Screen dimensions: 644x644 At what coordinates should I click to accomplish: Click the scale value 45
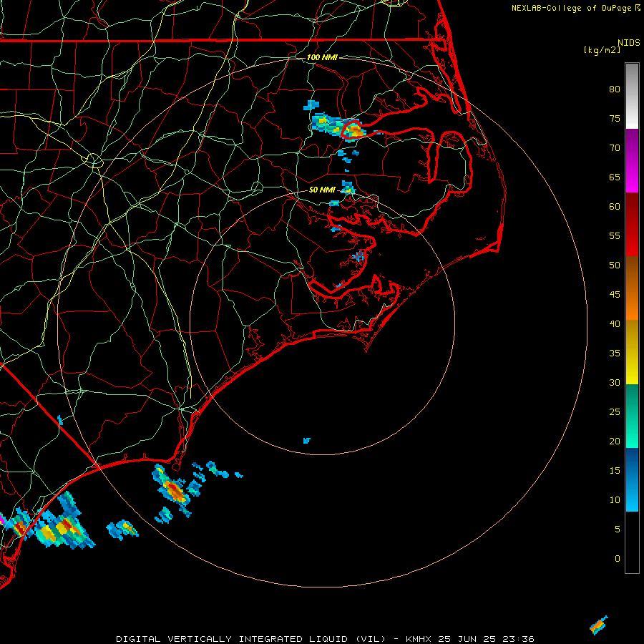615,295
